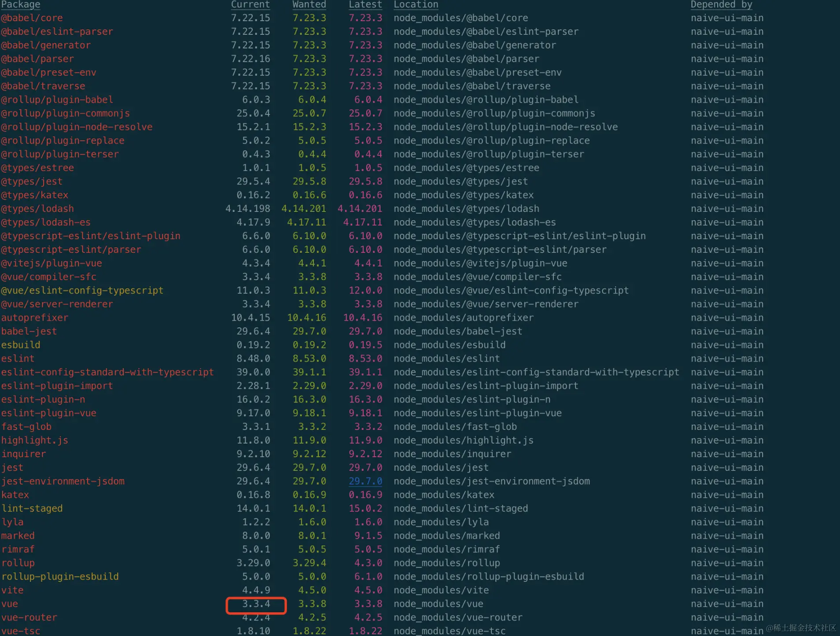The height and width of the screenshot is (636, 840).
Task: Click the @types/katex package name
Action: click(35, 196)
